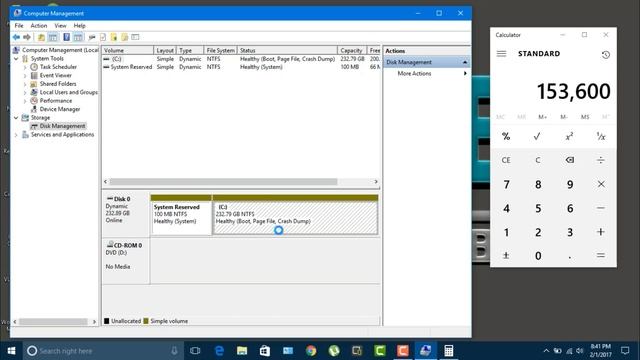Click the Calculator reciprocal 1/x key
Screen dimensions: 640x360
coord(601,136)
